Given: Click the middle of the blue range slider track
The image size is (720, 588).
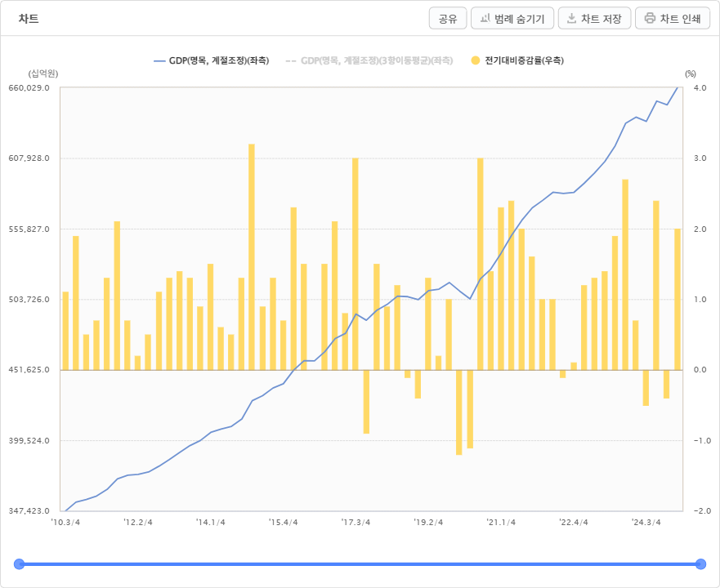Looking at the screenshot, I should (x=360, y=564).
